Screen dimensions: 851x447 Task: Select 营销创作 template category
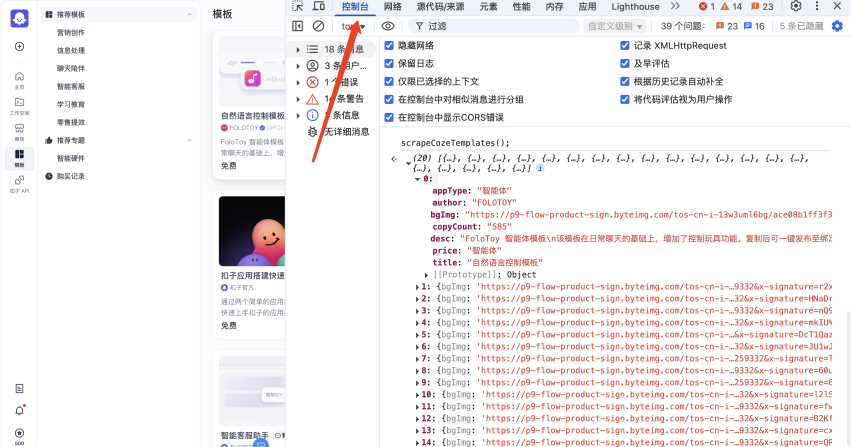click(x=71, y=32)
